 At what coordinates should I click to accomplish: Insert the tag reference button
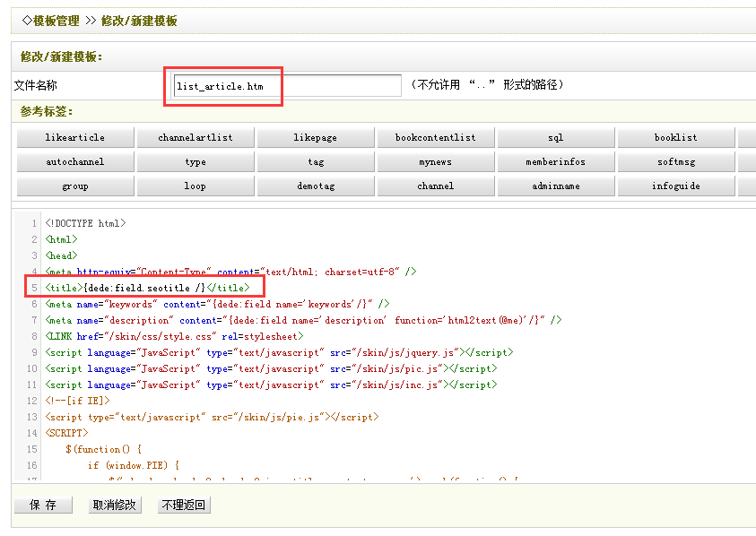pyautogui.click(x=316, y=161)
